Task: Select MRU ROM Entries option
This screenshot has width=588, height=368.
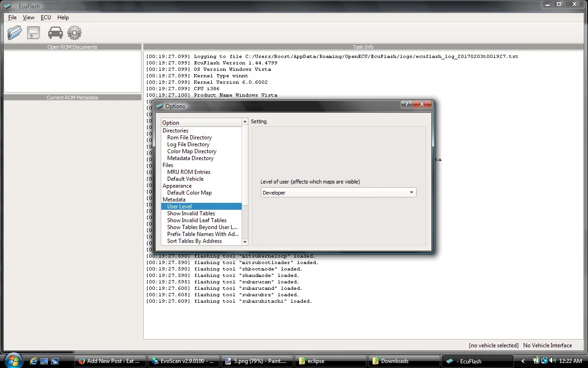Action: coord(189,172)
